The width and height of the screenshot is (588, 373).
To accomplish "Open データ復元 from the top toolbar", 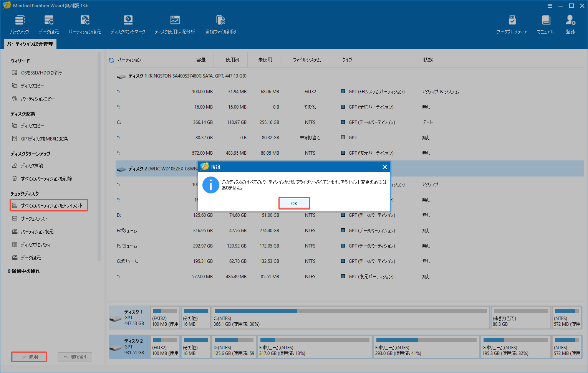I will point(49,24).
